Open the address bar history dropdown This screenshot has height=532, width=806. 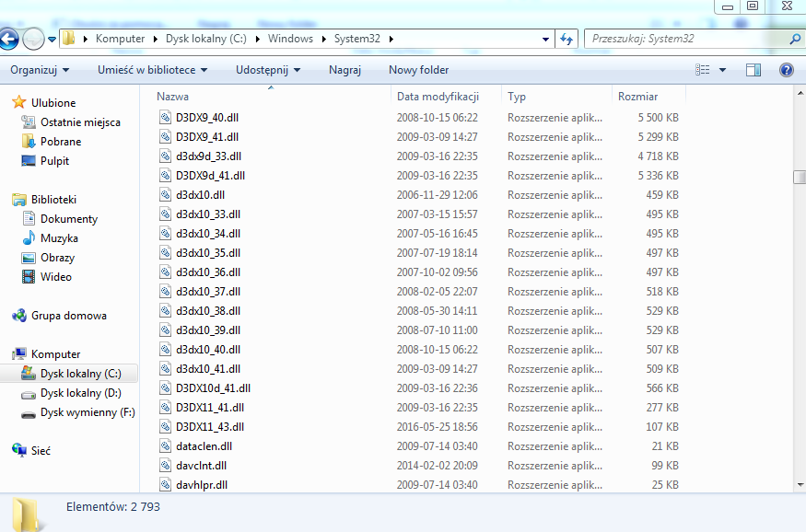tap(545, 39)
